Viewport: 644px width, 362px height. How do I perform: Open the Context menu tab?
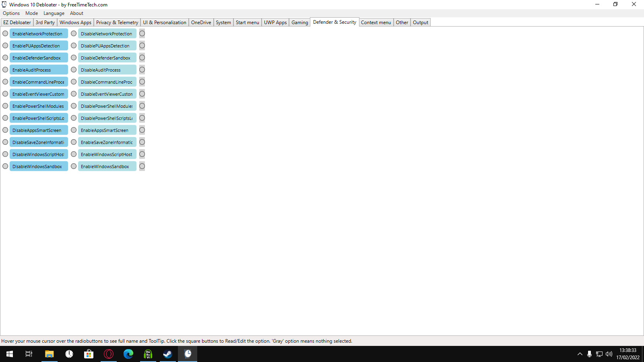pos(376,23)
